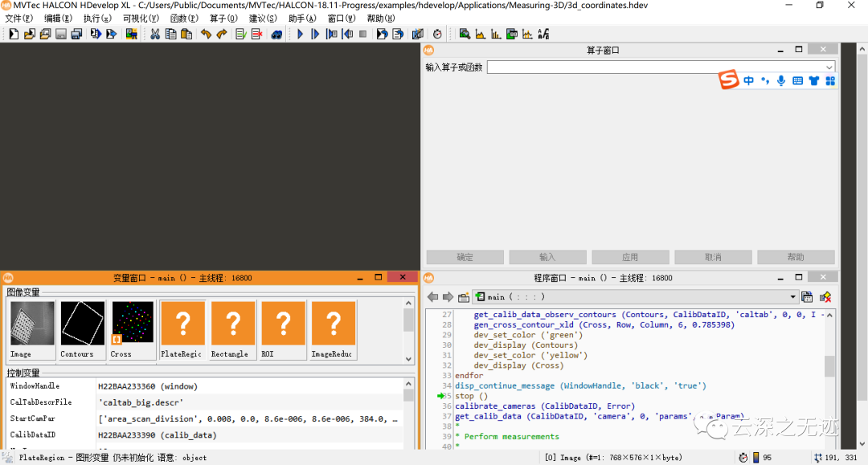Open the main procedure selector dropdown
Screen dimensions: 868x465
[x=792, y=296]
